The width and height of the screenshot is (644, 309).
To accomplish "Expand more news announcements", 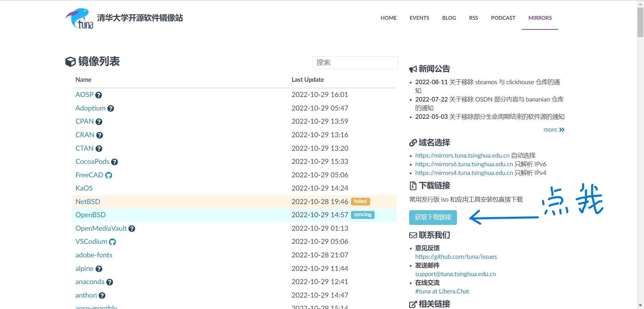I will coord(553,130).
